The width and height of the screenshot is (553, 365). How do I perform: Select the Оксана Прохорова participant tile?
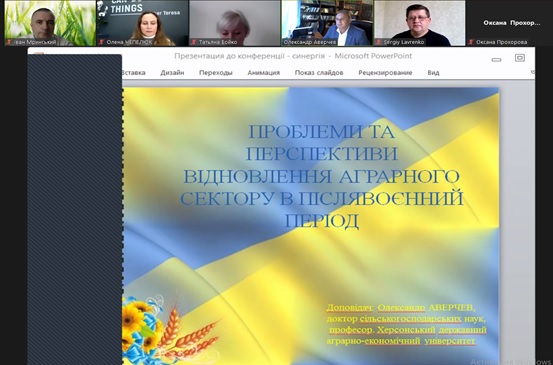coord(511,23)
